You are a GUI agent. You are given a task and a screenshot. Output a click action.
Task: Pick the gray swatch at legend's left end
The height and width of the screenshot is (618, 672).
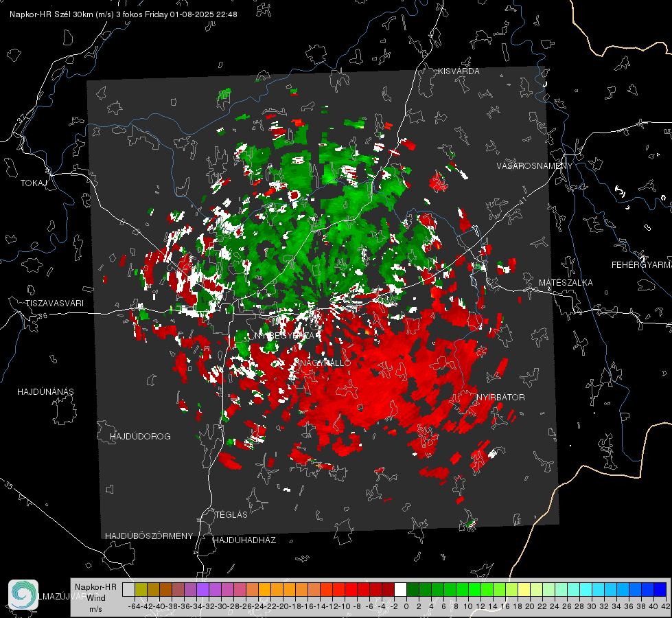click(128, 589)
